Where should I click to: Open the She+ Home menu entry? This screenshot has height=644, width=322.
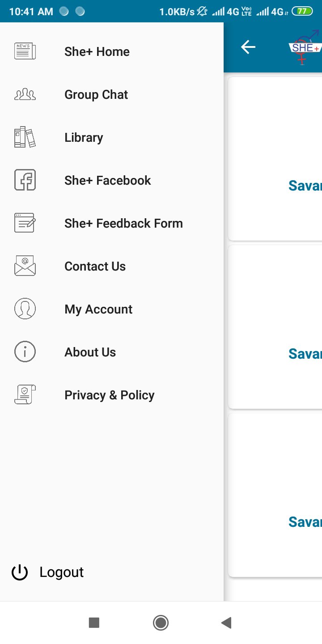pos(112,51)
